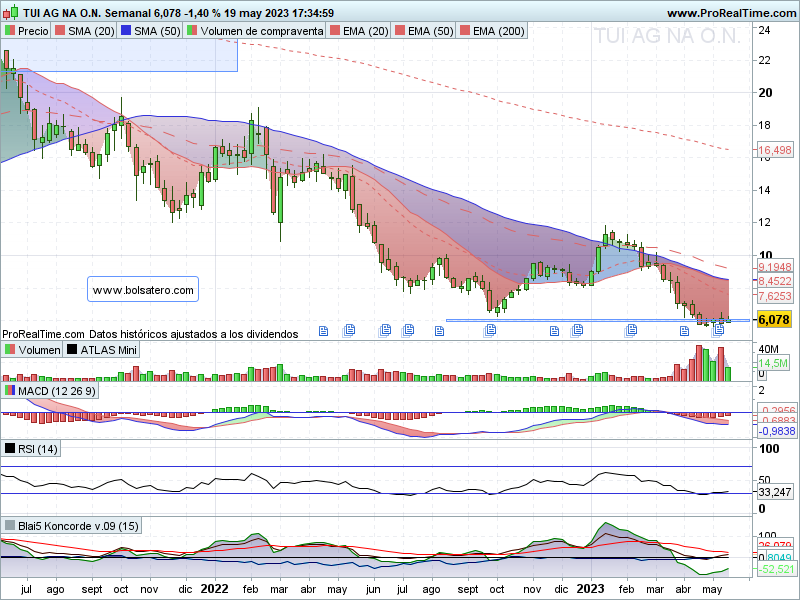Click the EMA 200 value label 16,498
This screenshot has height=600, width=800.
(x=774, y=150)
